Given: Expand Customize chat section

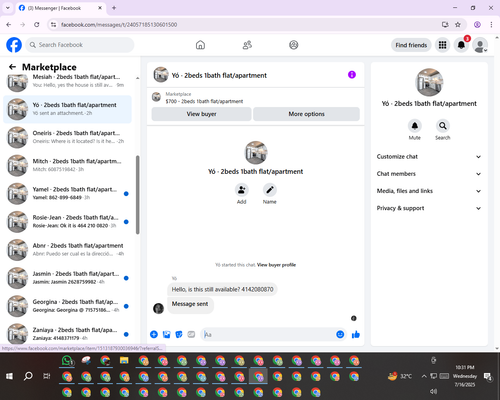Looking at the screenshot, I should click(429, 157).
